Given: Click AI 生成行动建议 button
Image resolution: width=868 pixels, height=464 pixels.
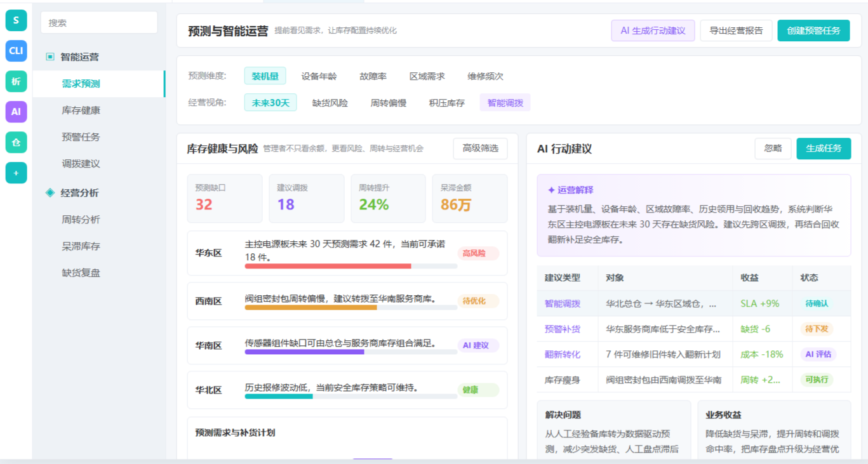Looking at the screenshot, I should 653,30.
